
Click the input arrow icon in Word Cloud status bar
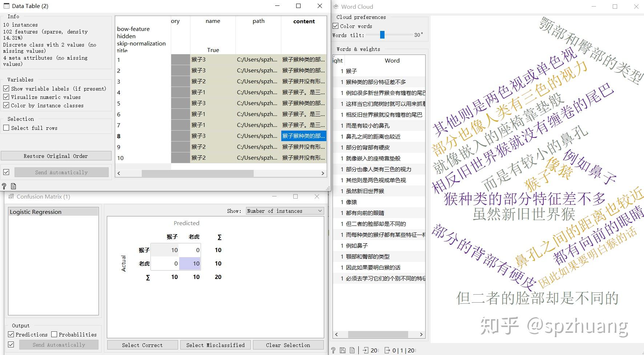click(x=366, y=350)
